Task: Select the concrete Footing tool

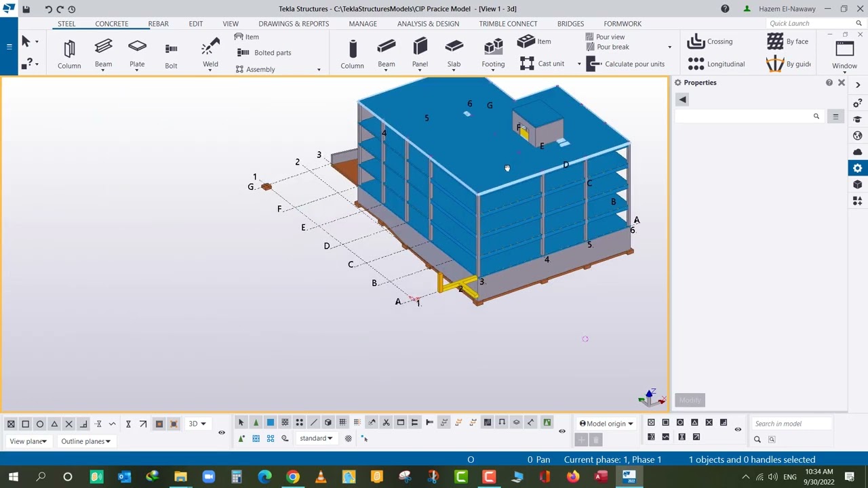Action: point(493,54)
